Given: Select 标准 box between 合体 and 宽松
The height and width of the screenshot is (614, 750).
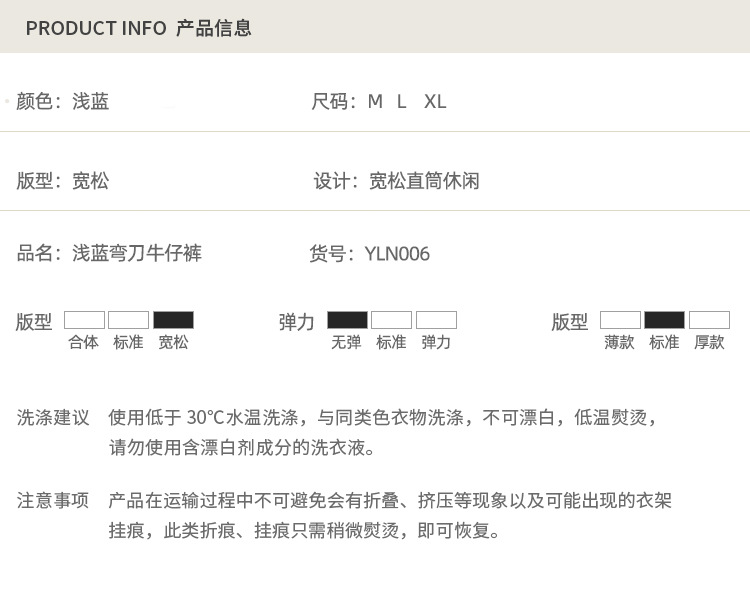Looking at the screenshot, I should coord(128,320).
